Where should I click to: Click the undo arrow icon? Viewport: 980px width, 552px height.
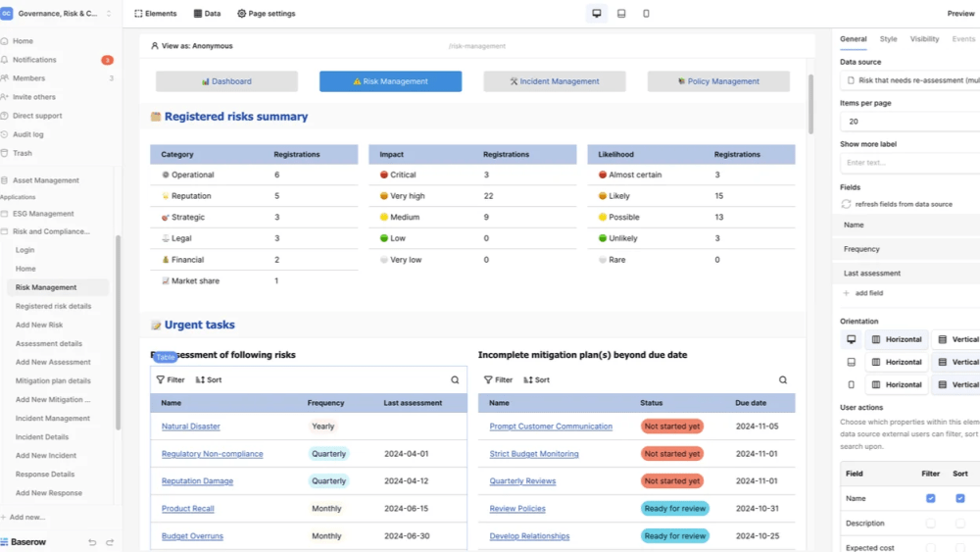pos(92,542)
